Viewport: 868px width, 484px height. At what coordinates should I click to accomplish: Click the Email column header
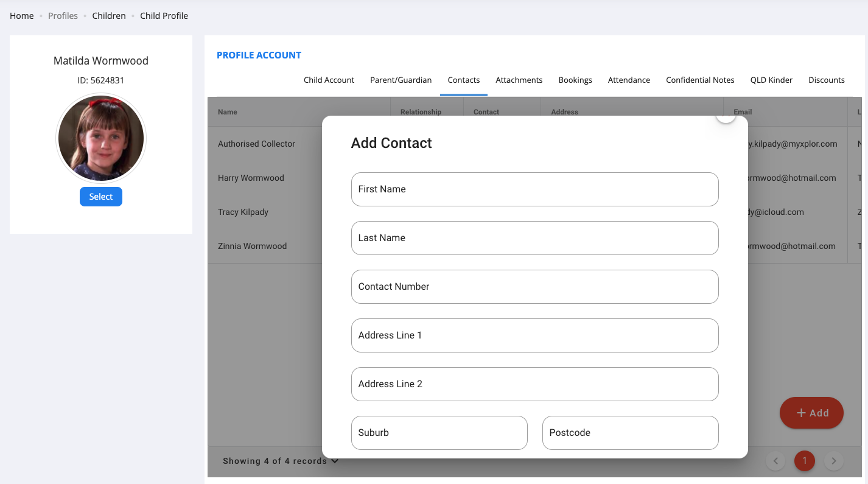[743, 112]
